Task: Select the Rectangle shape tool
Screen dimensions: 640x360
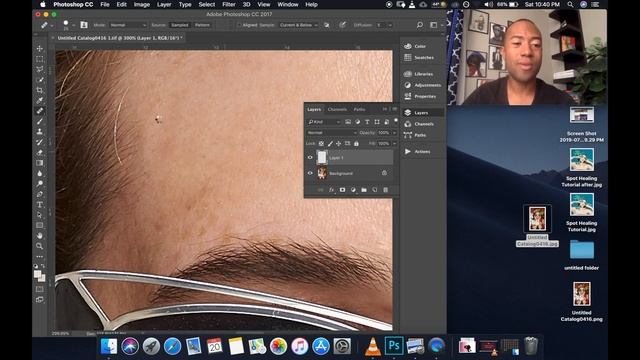Action: click(x=40, y=225)
